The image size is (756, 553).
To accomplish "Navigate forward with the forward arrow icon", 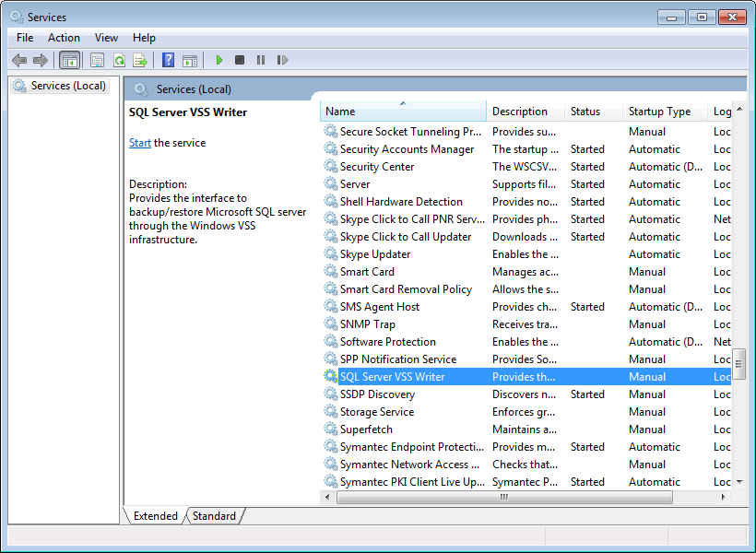I will (x=41, y=60).
